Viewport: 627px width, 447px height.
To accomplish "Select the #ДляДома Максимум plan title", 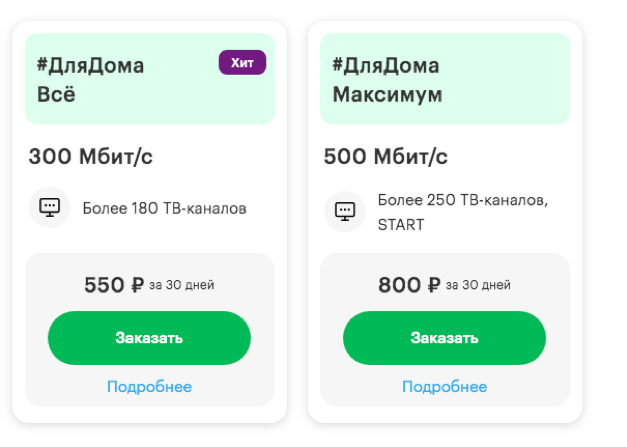I will click(387, 80).
